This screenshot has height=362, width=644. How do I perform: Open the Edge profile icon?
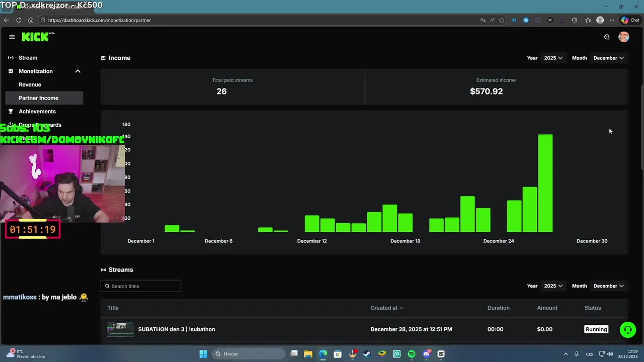click(x=600, y=20)
